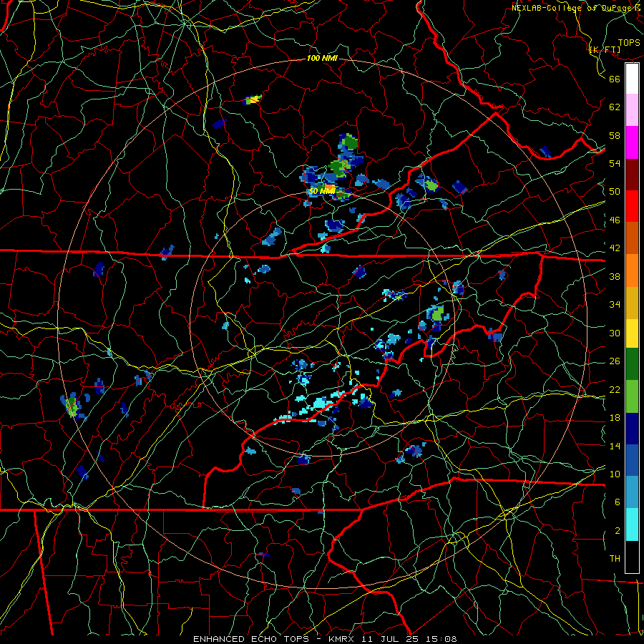644x644 pixels.
Task: Click the legend value 26
Action: pyautogui.click(x=615, y=361)
